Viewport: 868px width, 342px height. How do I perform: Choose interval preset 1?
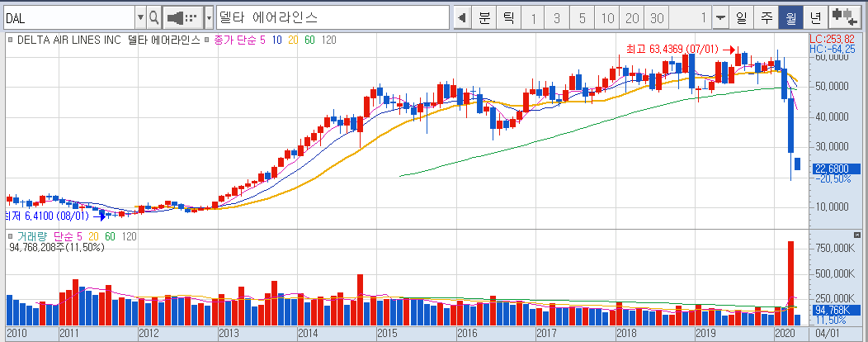533,18
